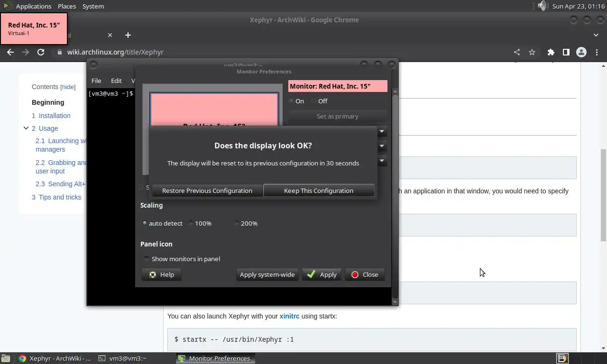
Task: Go to 2.3 Sending Alt link
Action: click(61, 184)
